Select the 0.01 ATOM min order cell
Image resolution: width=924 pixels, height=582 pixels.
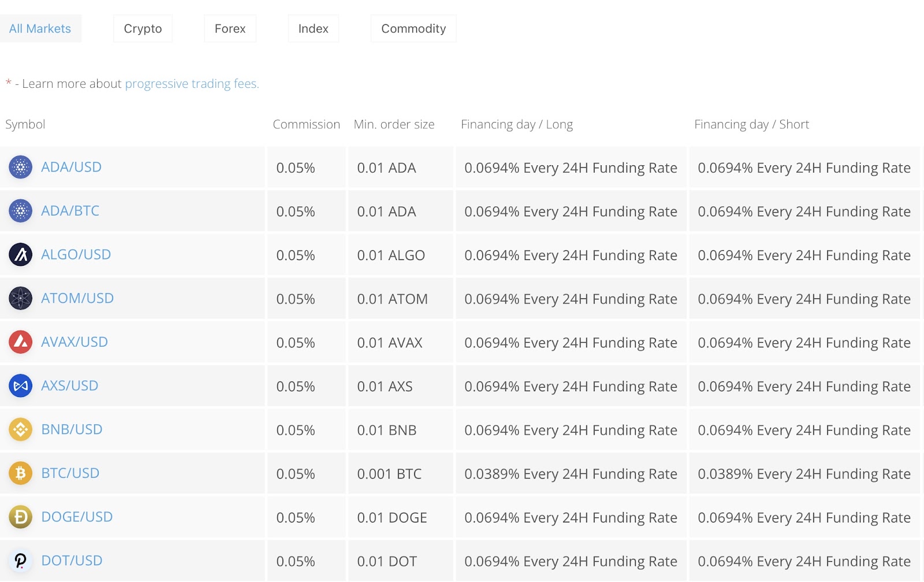point(400,299)
